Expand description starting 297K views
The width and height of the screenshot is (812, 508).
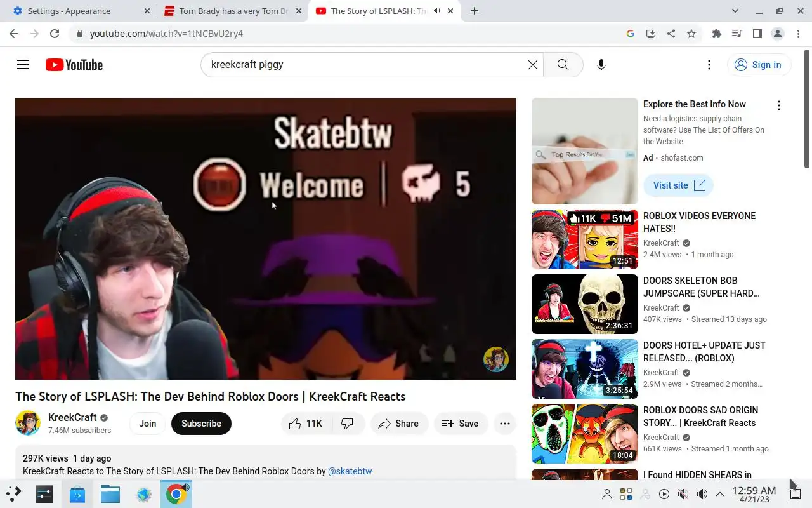tap(266, 464)
